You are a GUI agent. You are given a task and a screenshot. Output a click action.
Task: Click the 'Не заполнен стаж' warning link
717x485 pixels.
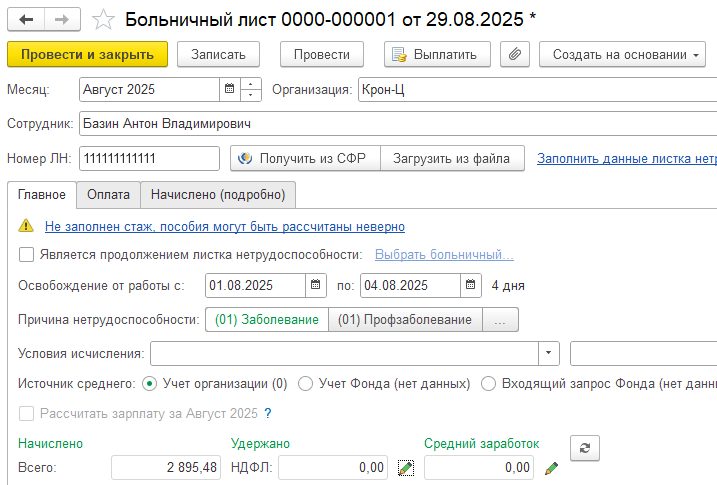224,227
